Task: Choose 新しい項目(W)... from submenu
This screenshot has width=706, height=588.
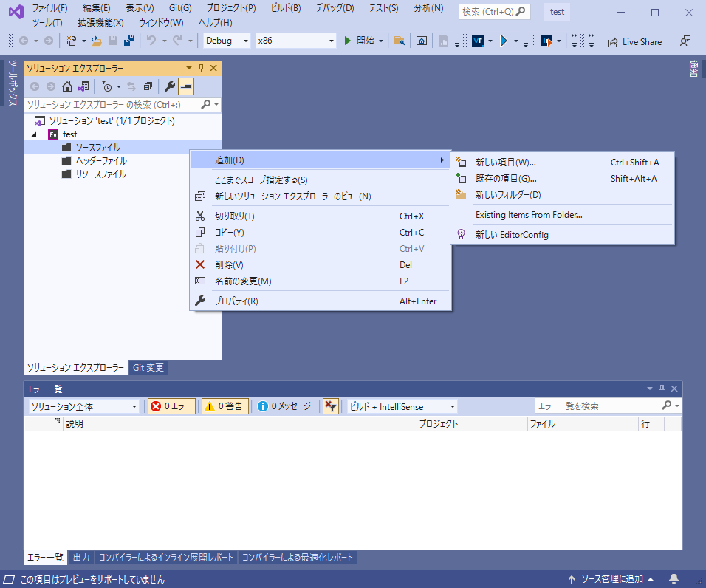Action: (562, 162)
